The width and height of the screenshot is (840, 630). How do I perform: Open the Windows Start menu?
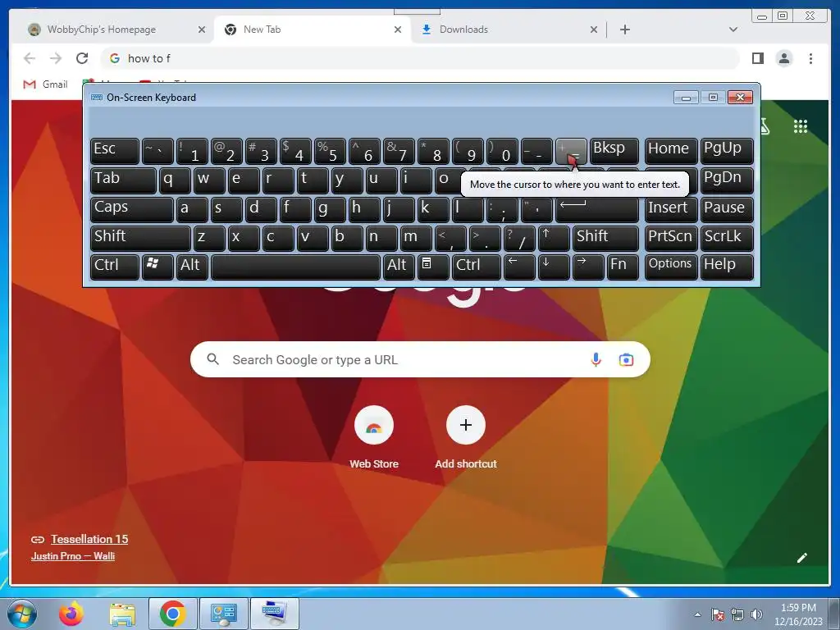click(x=22, y=614)
